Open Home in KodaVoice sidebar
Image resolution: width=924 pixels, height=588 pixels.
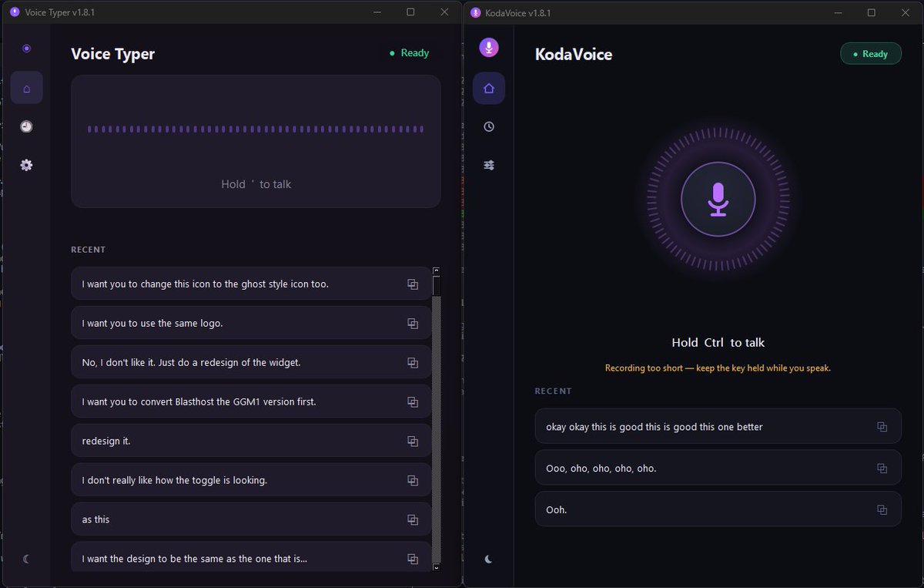tap(489, 89)
